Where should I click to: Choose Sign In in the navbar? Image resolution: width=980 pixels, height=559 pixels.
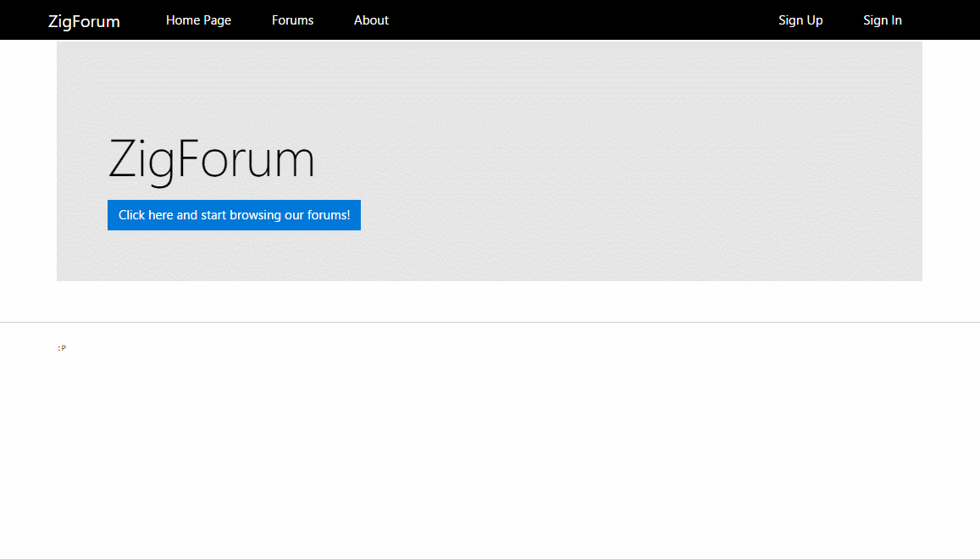pyautogui.click(x=882, y=20)
